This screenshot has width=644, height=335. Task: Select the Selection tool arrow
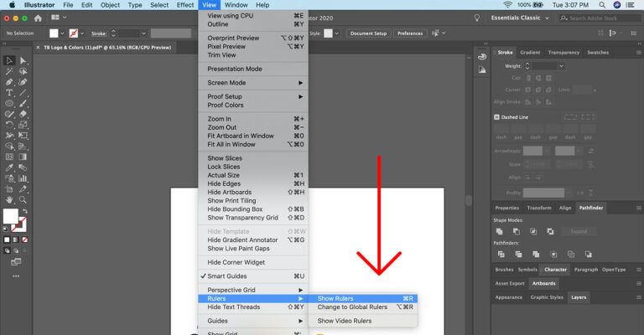pos(9,60)
